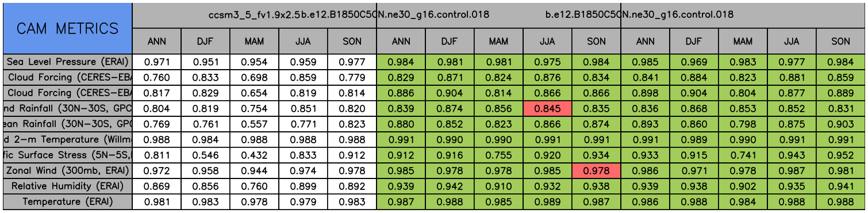
Task: Click the red 0.978 SON cell
Action: [x=597, y=170]
